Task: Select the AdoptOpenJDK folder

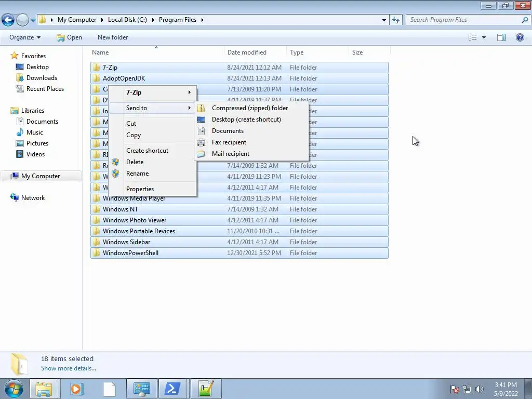Action: (240, 78)
